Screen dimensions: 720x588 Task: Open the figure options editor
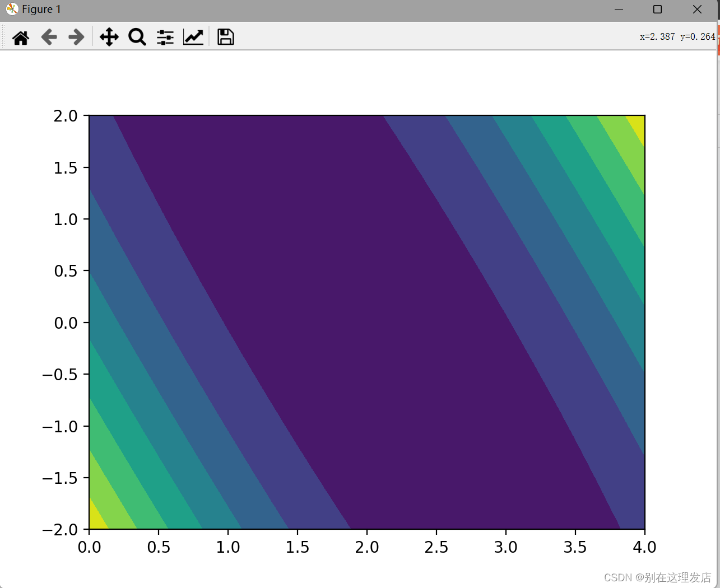[193, 36]
